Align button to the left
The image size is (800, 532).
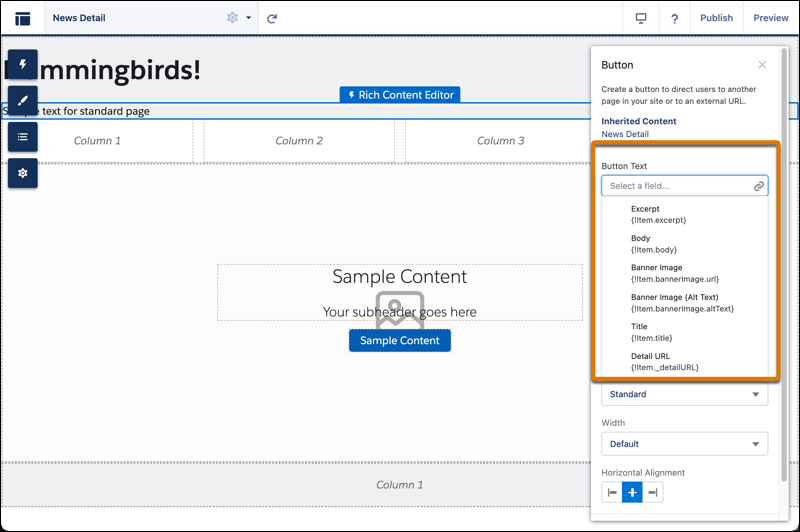(x=612, y=492)
